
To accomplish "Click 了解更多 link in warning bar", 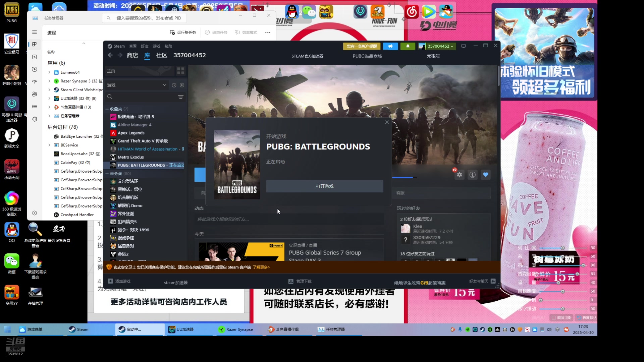I will click(x=261, y=267).
